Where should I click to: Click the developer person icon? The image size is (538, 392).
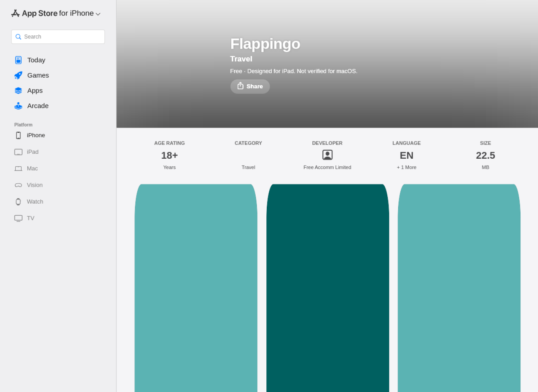click(x=327, y=155)
